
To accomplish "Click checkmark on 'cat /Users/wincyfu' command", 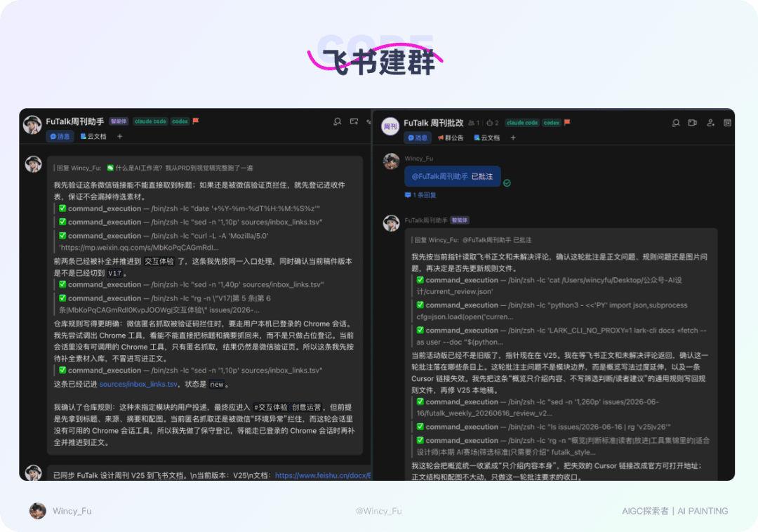I will (420, 280).
